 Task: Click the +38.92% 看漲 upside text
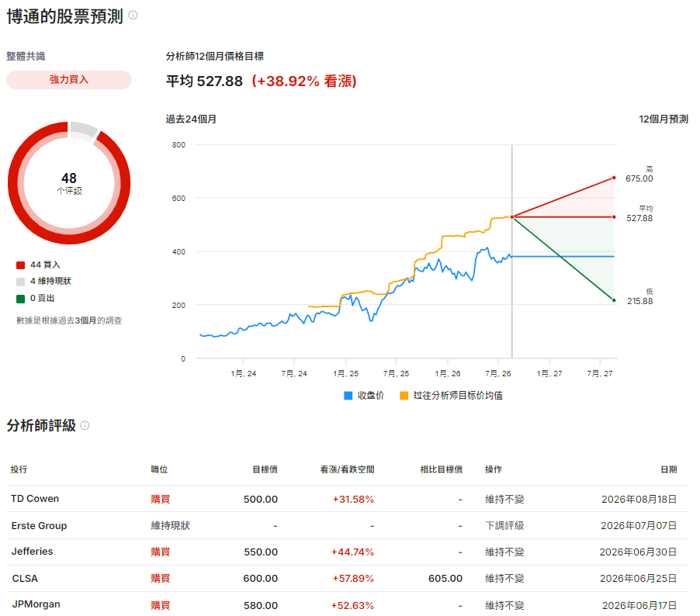[x=304, y=81]
